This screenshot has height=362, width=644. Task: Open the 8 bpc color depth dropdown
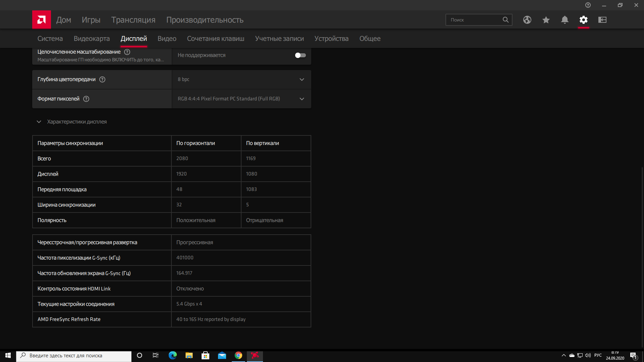tap(241, 79)
